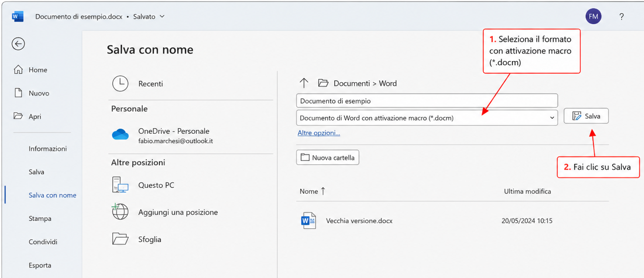Click the Word app logo icon
644x278 pixels.
point(18,16)
